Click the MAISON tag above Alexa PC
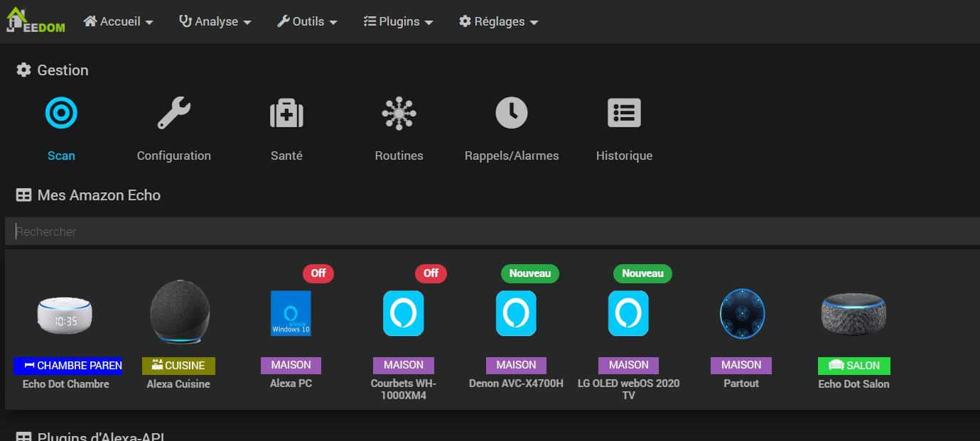 [x=291, y=365]
